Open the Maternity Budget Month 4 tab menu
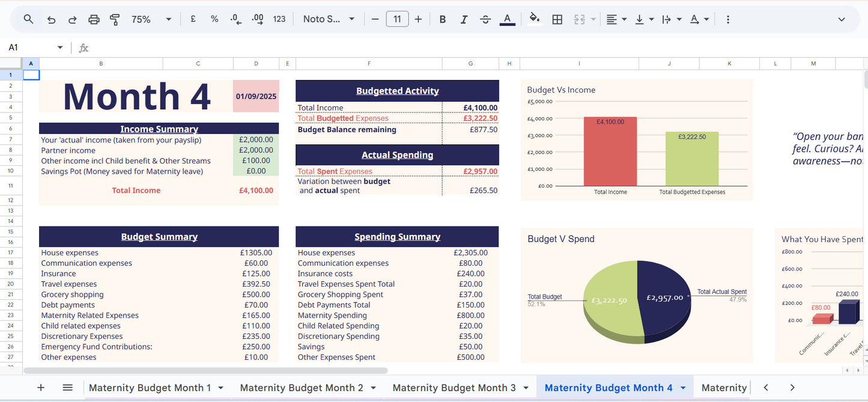Screen dimensions: 868x402 tap(682, 388)
